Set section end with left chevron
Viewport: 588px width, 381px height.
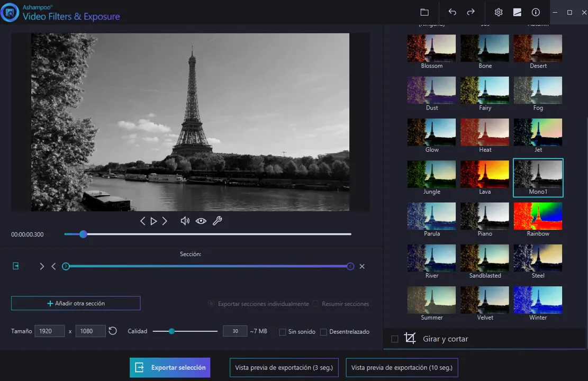point(53,266)
